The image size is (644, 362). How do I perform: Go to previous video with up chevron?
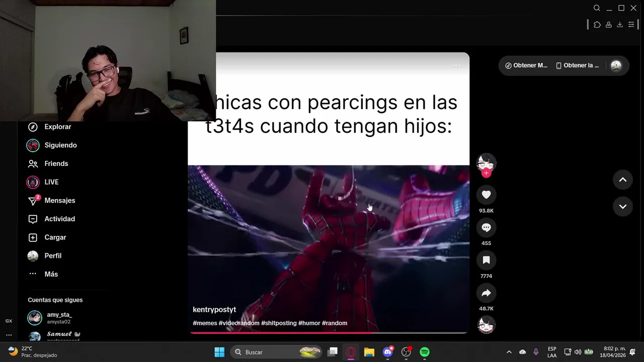[x=622, y=179]
